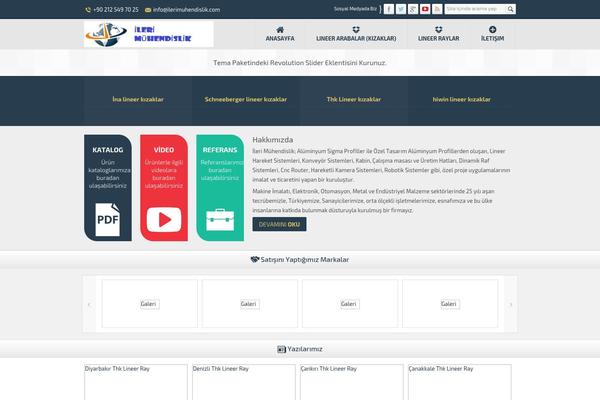The height and width of the screenshot is (400, 600).
Task: Click the play icon in Video card
Action: (x=164, y=220)
